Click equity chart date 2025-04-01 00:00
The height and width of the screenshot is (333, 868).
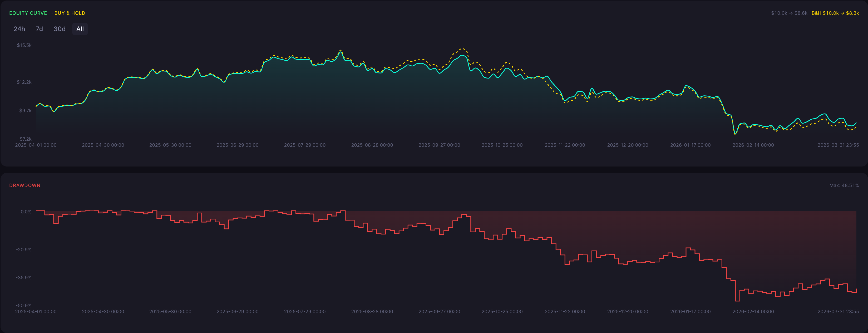36,145
